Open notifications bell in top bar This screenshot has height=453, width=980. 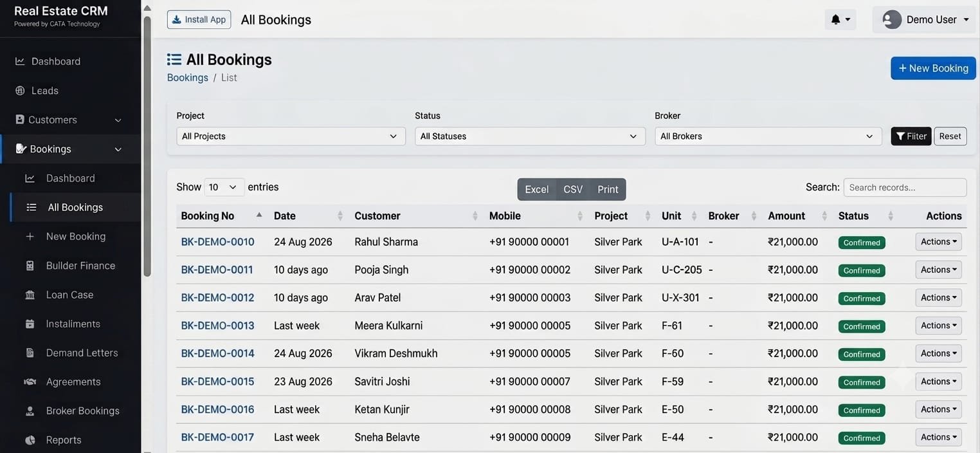(x=836, y=19)
